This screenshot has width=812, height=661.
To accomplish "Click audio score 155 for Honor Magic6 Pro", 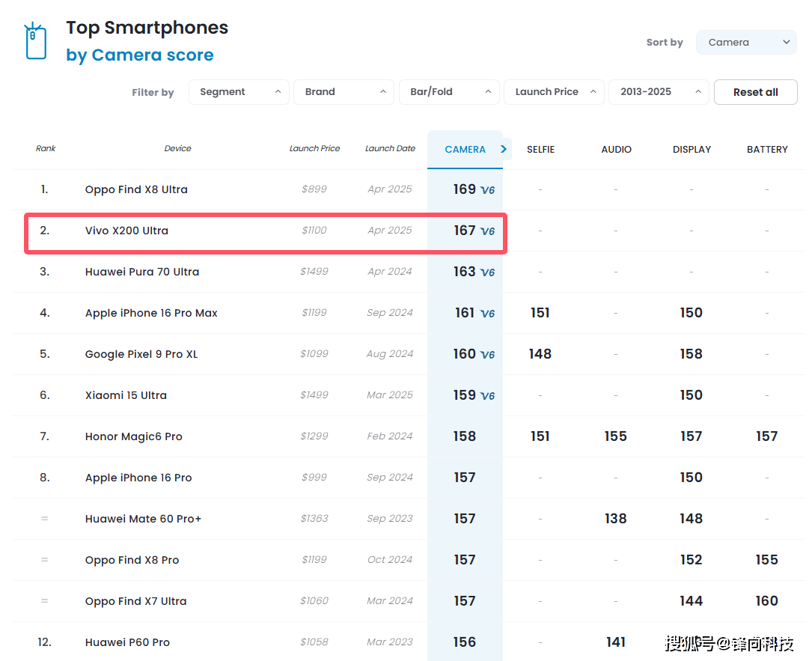I will click(616, 436).
